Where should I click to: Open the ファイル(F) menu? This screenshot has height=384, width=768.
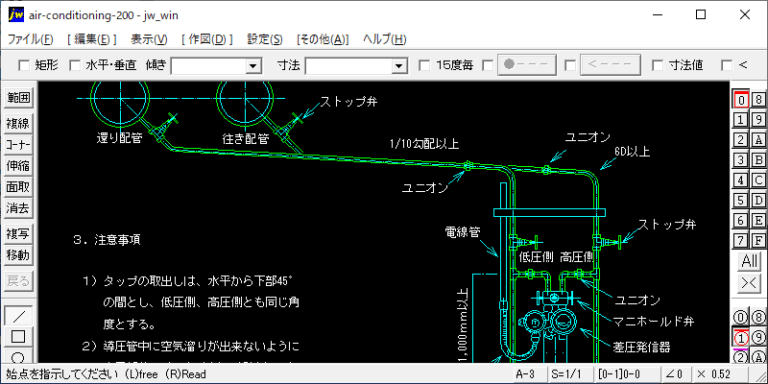pyautogui.click(x=30, y=40)
